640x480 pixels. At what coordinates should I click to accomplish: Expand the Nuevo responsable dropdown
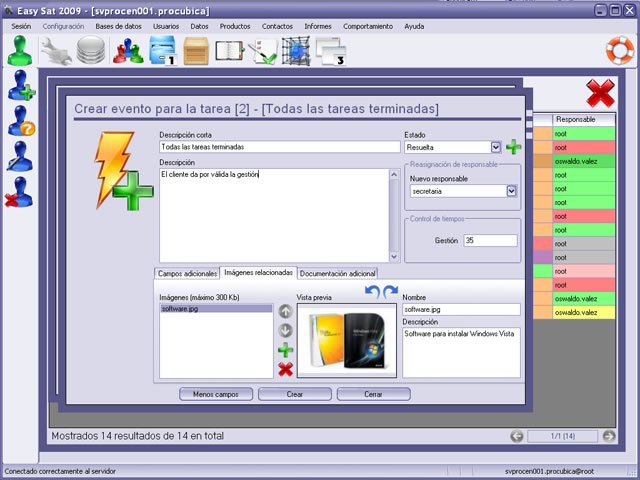tap(512, 191)
